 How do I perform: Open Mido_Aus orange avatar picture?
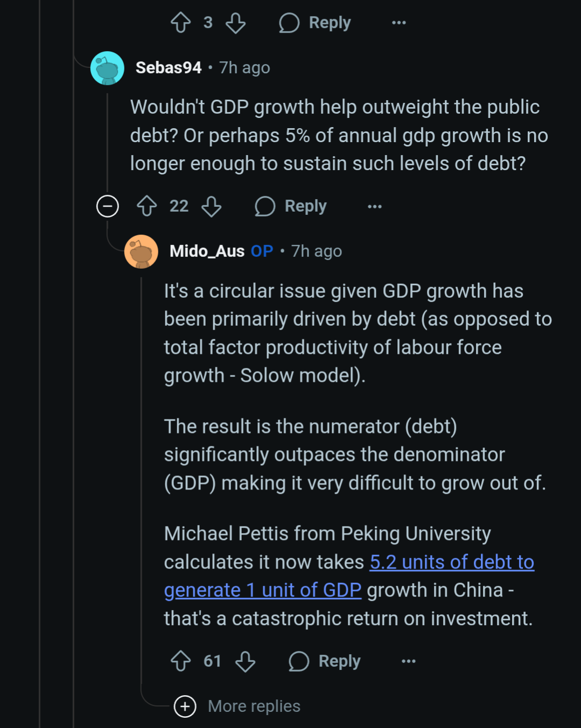[x=141, y=251]
